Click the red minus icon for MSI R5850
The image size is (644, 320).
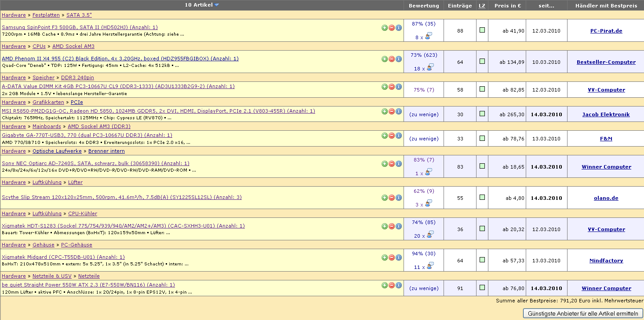pos(392,111)
